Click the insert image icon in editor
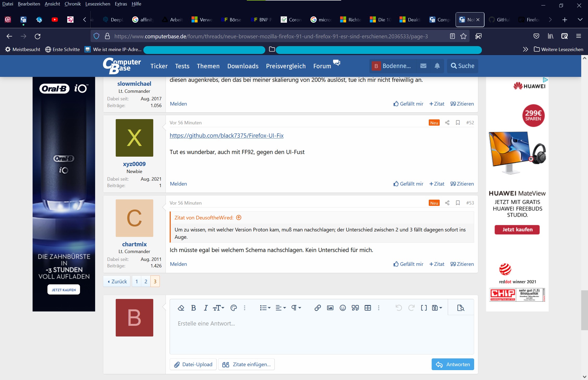 click(330, 308)
